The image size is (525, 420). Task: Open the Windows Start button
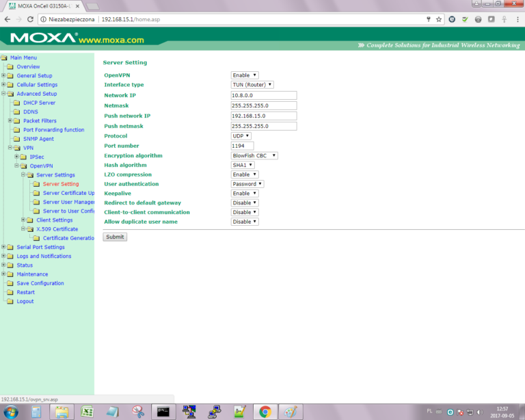click(x=12, y=411)
